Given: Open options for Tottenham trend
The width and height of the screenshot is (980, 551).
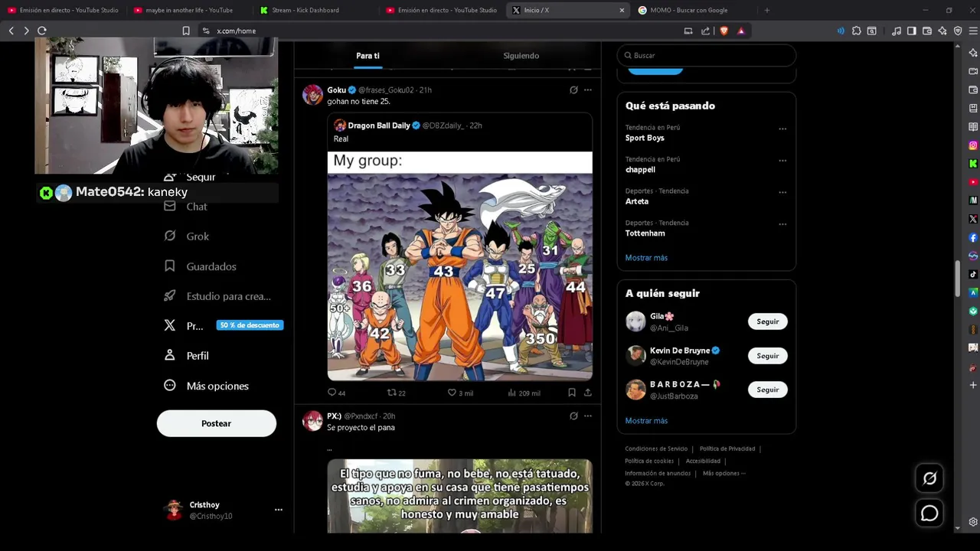Looking at the screenshot, I should [x=782, y=224].
